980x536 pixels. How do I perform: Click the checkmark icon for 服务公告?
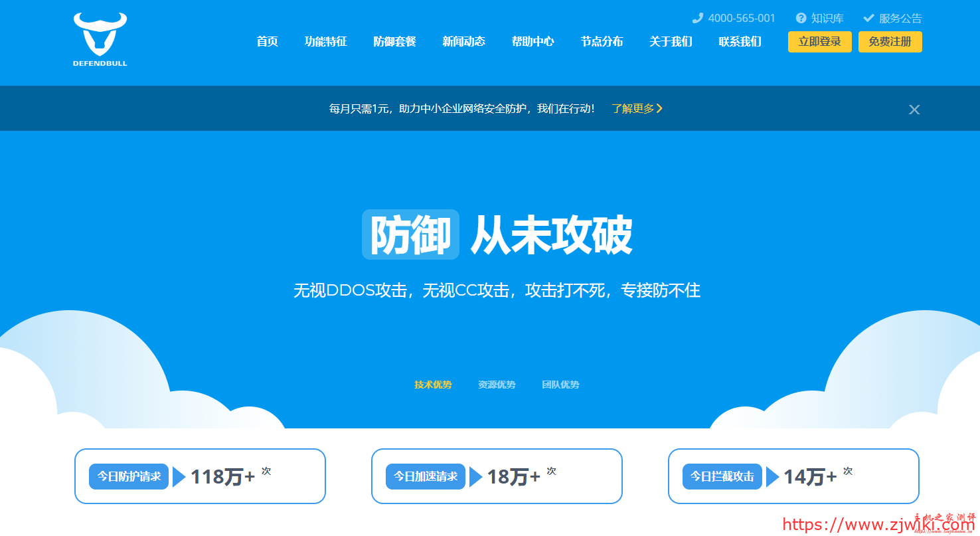click(868, 18)
